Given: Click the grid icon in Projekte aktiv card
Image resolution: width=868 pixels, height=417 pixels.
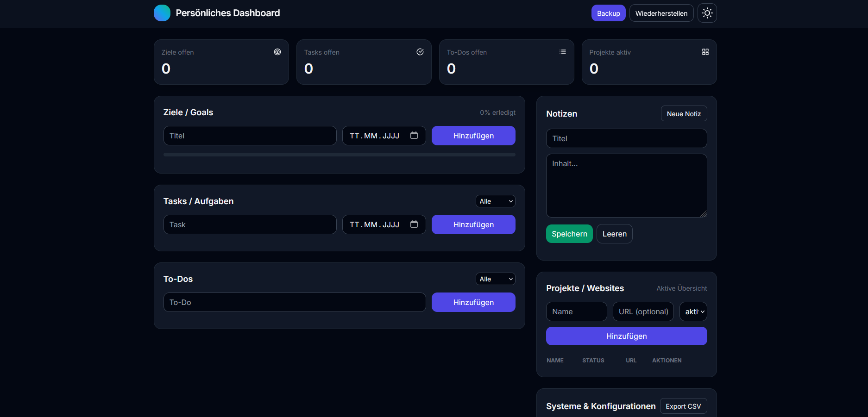Looking at the screenshot, I should [705, 52].
